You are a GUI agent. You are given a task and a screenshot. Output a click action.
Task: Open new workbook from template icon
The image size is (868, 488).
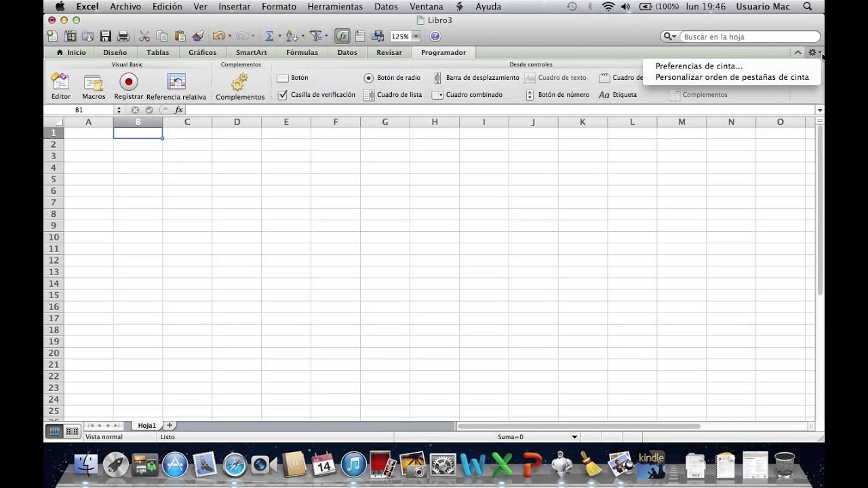tap(70, 37)
